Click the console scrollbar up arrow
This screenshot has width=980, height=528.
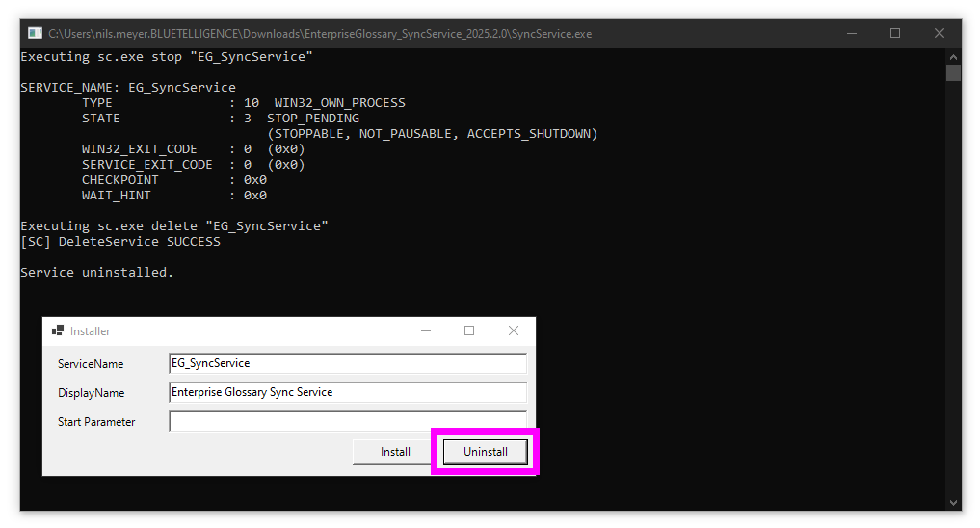pyautogui.click(x=953, y=56)
